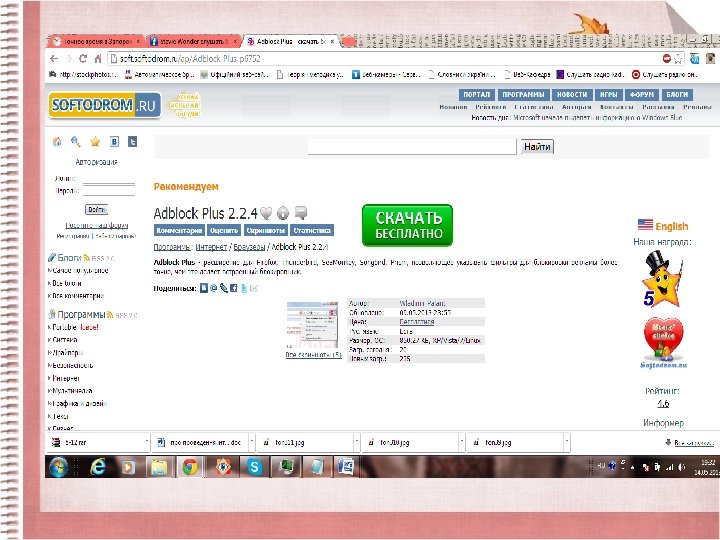Click the info icon beside Adblock Plus 2.2.4

283,213
